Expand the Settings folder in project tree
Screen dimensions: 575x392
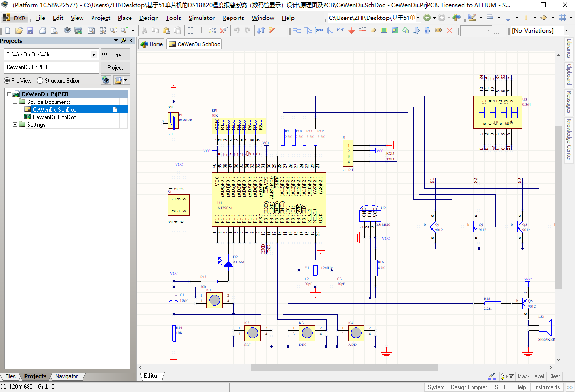(15, 125)
